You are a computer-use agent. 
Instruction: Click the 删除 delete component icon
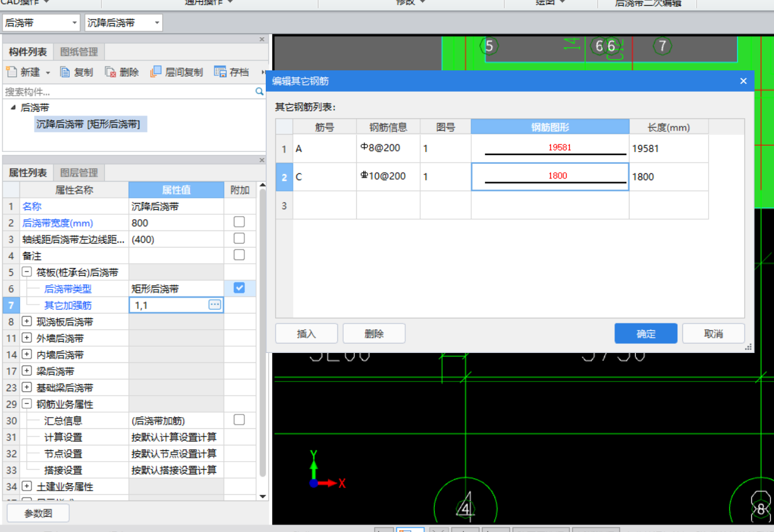pos(111,72)
